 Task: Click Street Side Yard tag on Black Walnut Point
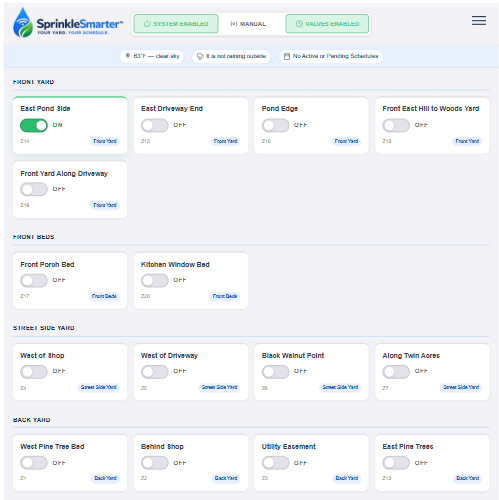[340, 387]
